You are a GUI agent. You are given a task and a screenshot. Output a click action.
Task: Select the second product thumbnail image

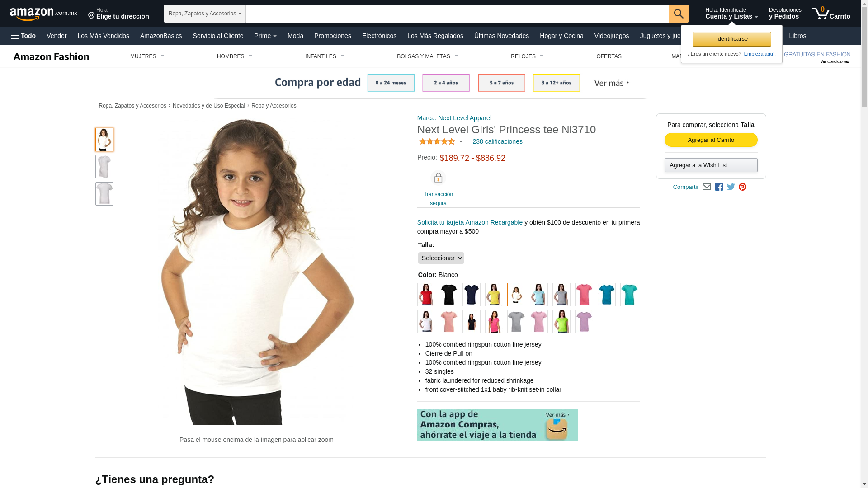[104, 167]
